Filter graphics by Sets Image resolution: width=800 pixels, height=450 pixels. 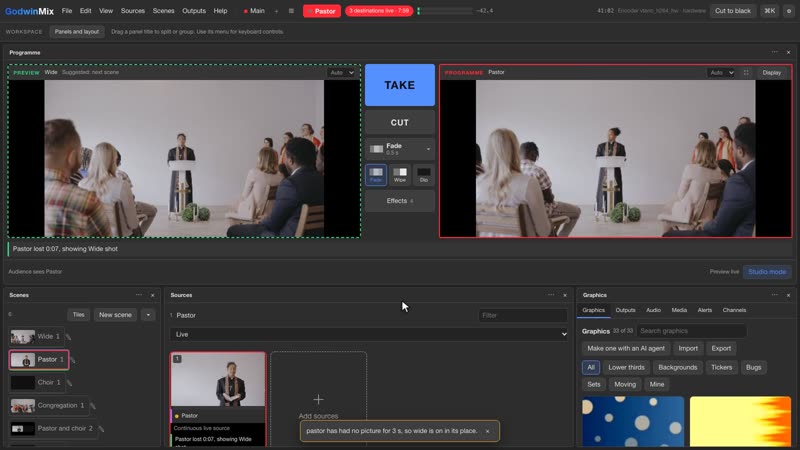tap(594, 385)
